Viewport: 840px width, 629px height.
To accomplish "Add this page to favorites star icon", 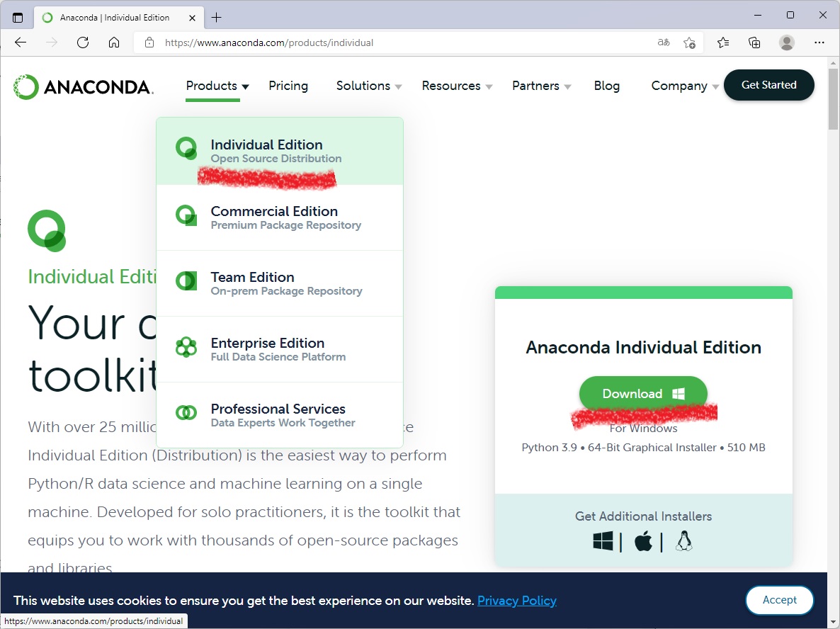I will 689,42.
